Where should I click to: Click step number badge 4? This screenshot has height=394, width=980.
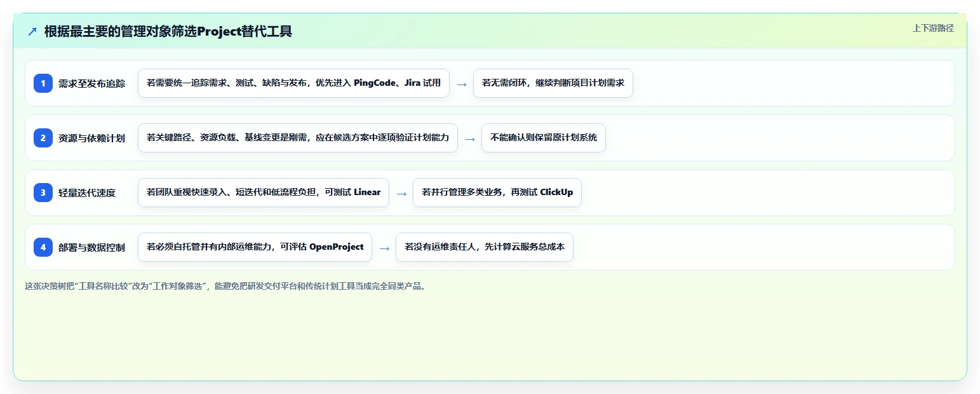click(43, 247)
